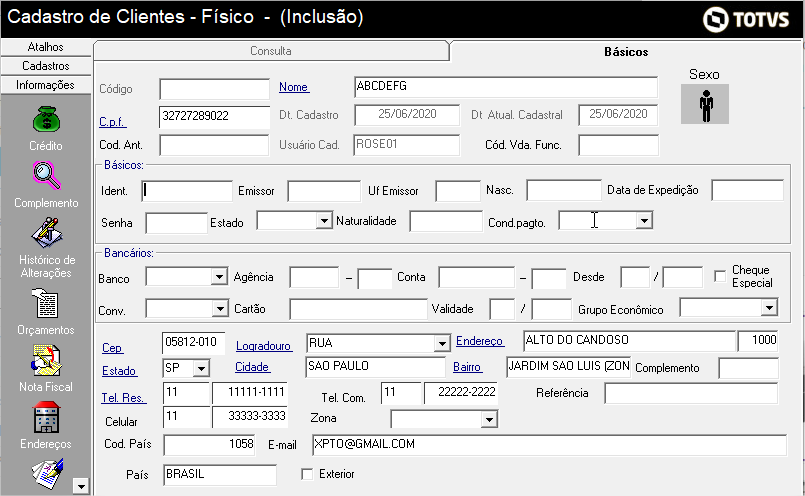Click the Endereço link
Viewport: 805px width, 496px height.
[x=480, y=341]
